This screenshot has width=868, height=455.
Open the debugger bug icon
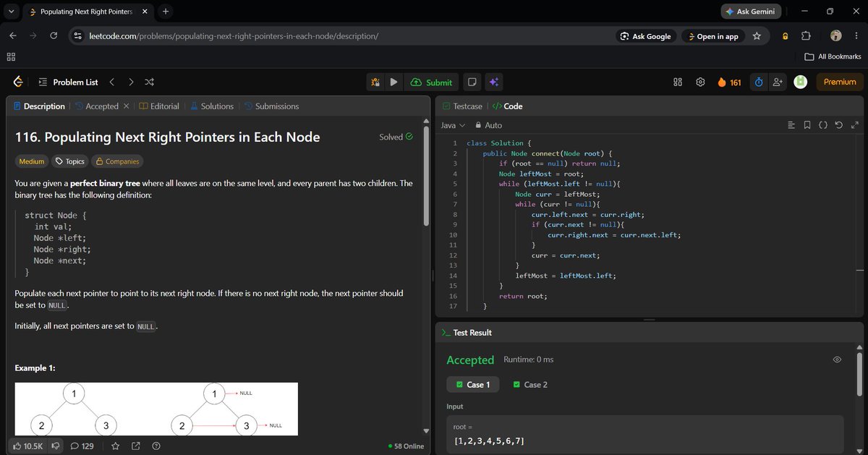(x=375, y=82)
